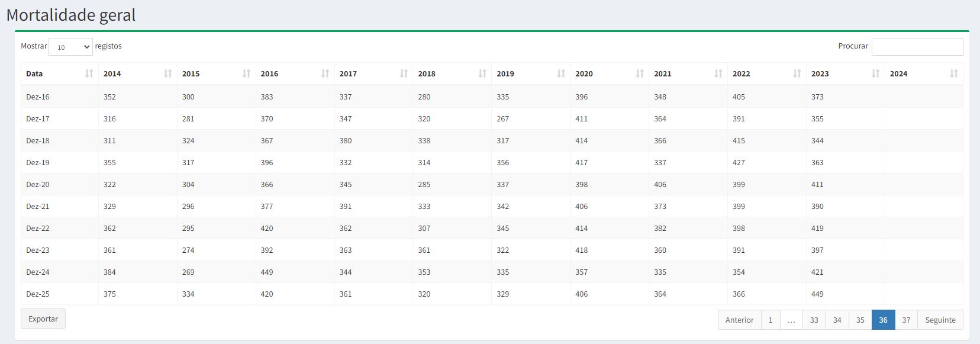Viewport: 980px width, 344px height.
Task: Select the Dez-16 row label
Action: [x=38, y=97]
